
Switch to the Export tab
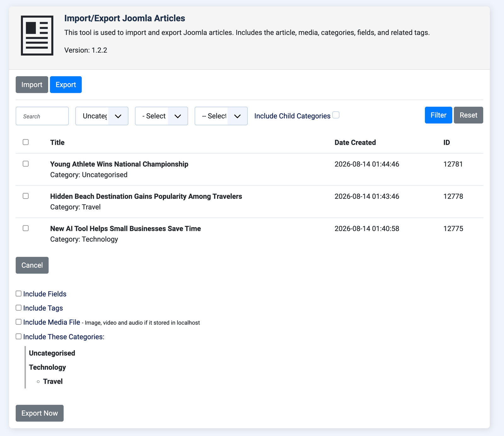(66, 85)
